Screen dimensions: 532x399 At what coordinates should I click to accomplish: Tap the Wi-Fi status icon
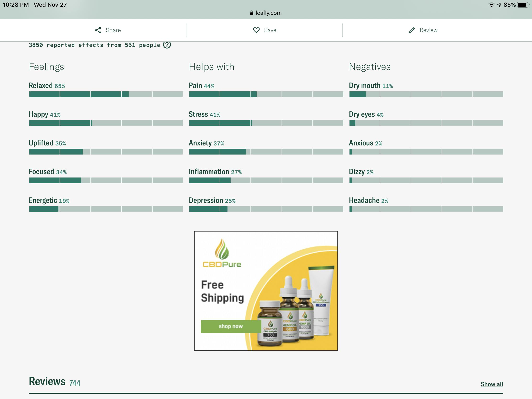[x=491, y=5]
